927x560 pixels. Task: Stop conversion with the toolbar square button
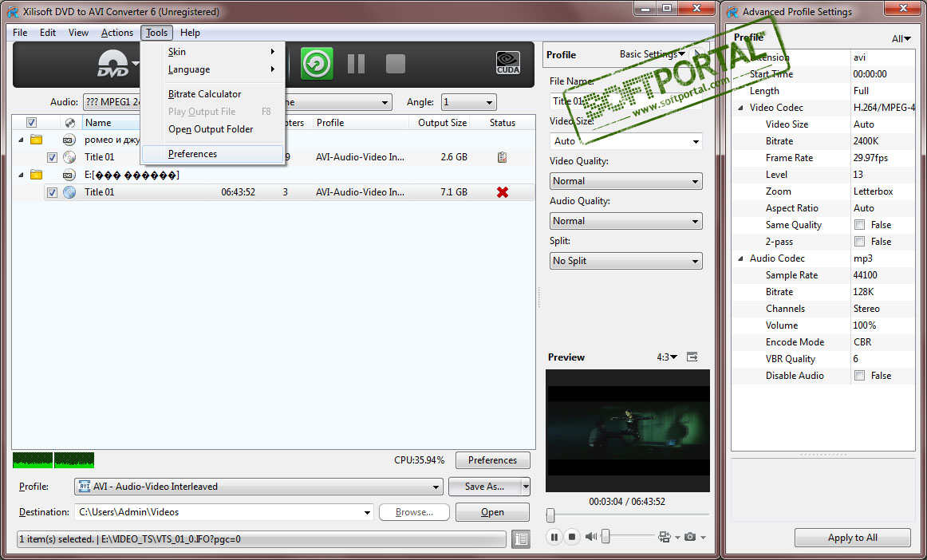click(396, 64)
